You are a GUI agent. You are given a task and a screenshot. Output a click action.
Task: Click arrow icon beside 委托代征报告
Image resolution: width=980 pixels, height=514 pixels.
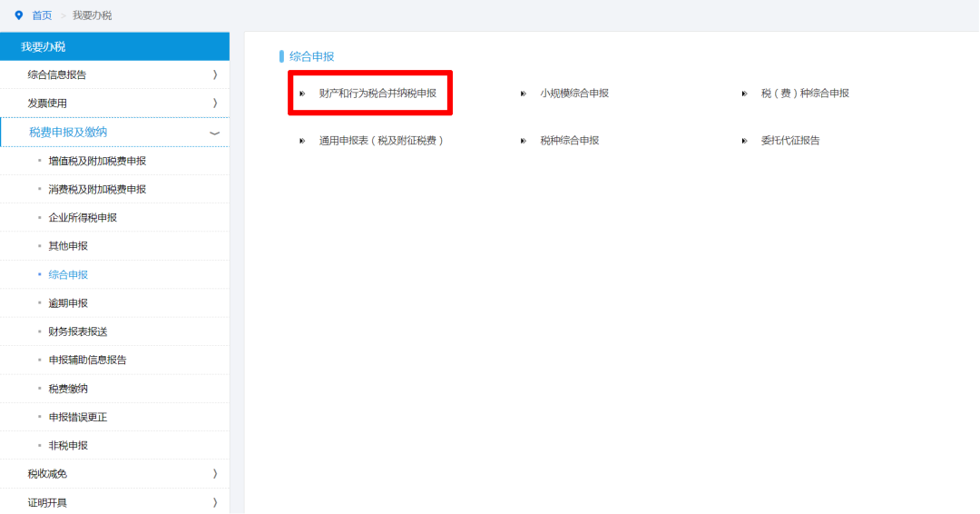click(x=744, y=142)
